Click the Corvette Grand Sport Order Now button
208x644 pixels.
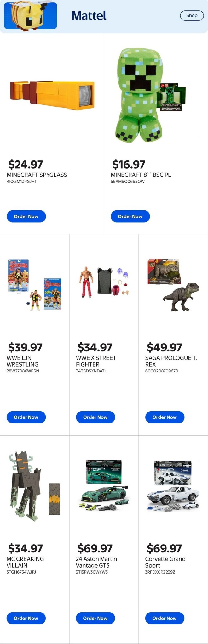point(165,618)
